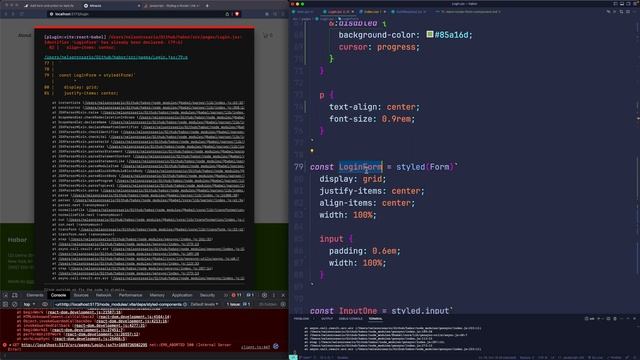Close the DevTools panel

tap(283, 295)
